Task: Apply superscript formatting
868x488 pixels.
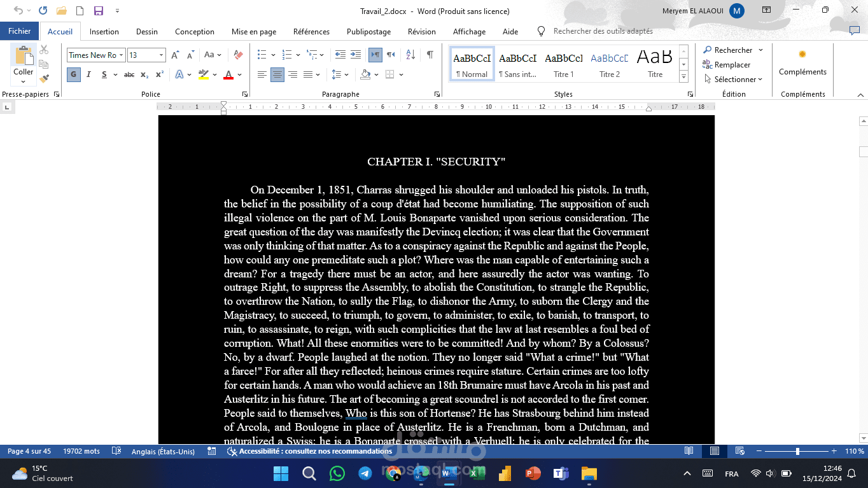Action: pos(160,74)
